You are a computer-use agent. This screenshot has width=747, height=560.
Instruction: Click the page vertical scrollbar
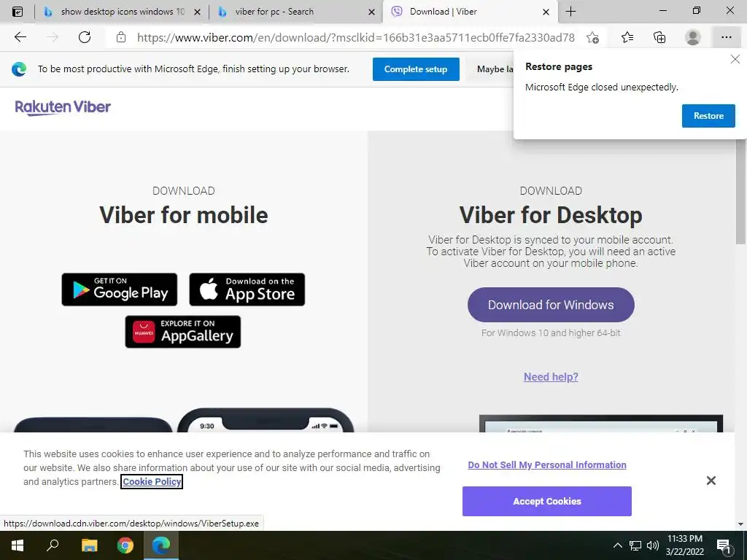click(741, 190)
